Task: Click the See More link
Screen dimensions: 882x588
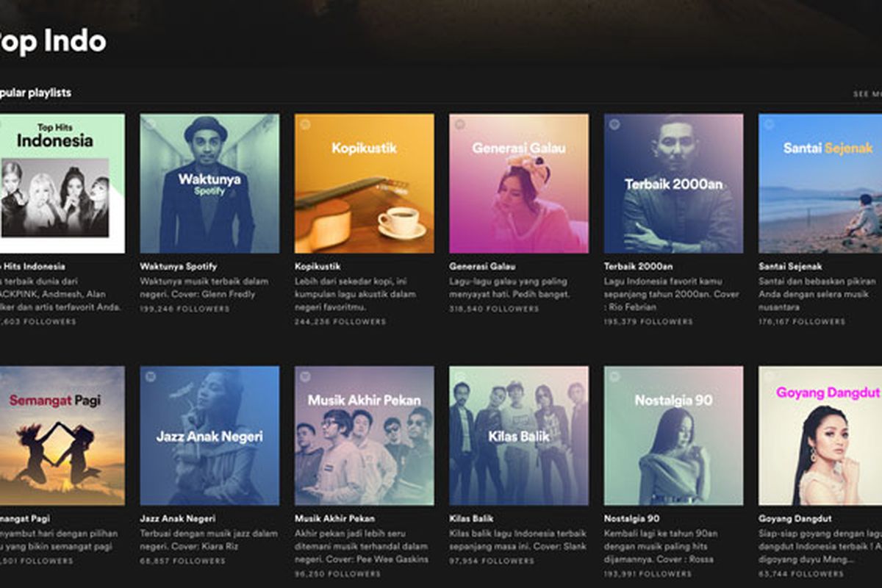Action: tap(867, 94)
